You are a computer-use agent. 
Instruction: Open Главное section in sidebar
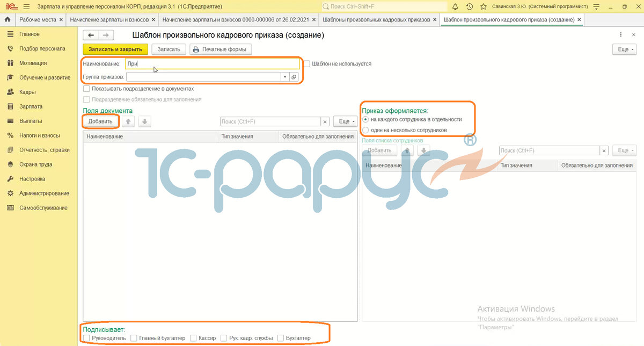pos(30,34)
